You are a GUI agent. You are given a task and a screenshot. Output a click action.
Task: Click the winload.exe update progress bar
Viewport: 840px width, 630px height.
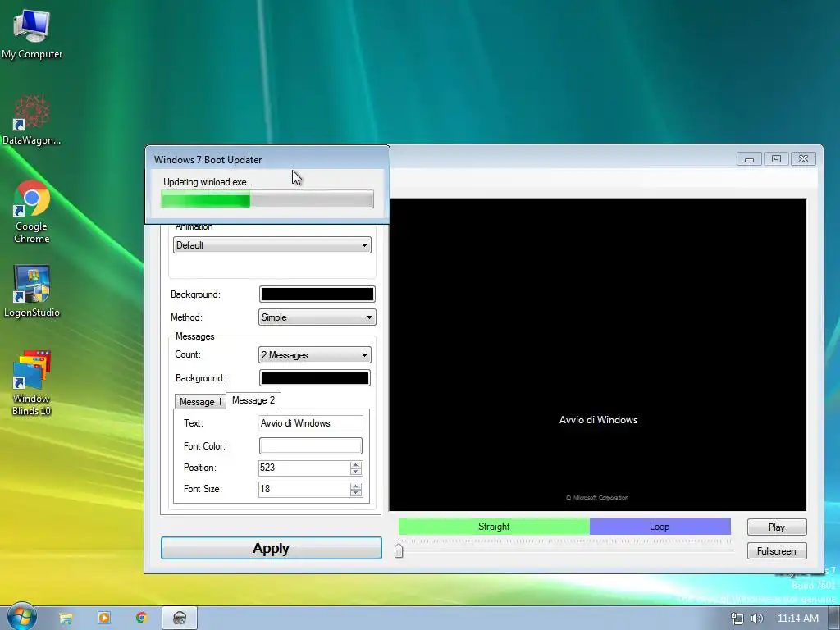point(267,201)
